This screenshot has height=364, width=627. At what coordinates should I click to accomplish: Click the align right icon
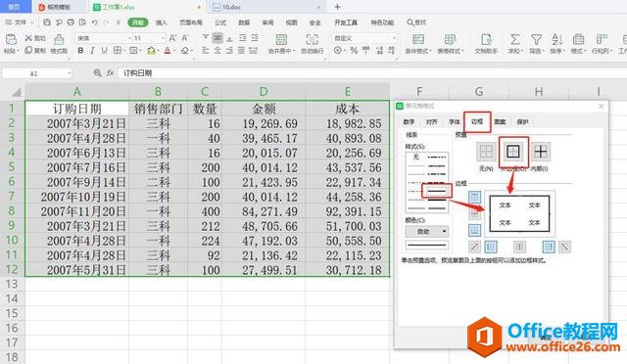229,51
